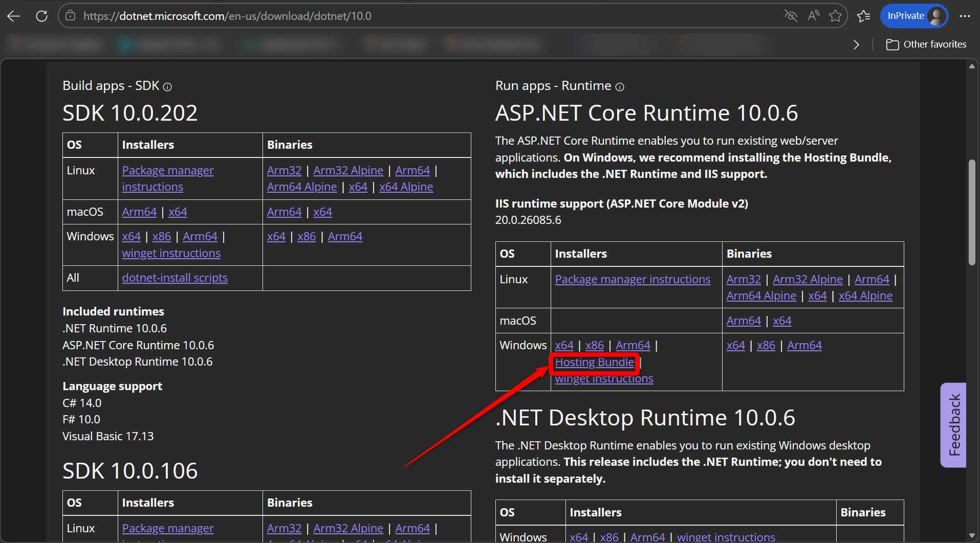Refresh the current page
Viewport: 980px width, 543px height.
[x=41, y=16]
